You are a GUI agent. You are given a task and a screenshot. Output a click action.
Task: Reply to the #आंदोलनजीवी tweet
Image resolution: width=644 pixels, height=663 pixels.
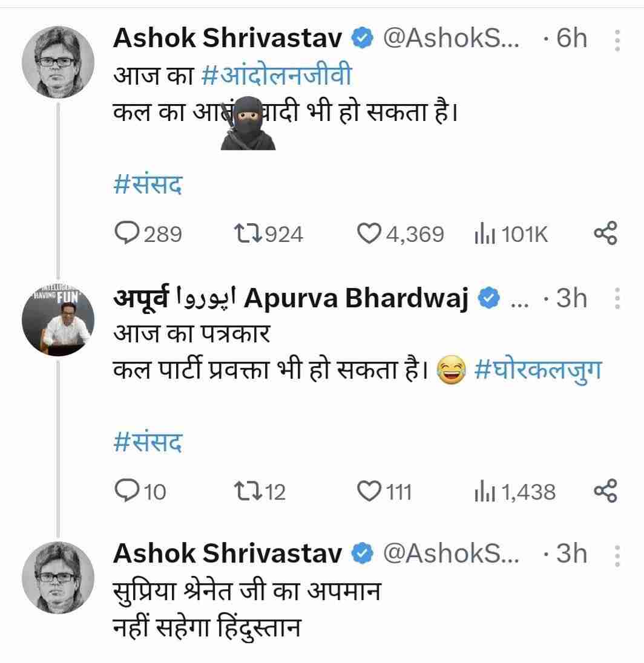[127, 234]
